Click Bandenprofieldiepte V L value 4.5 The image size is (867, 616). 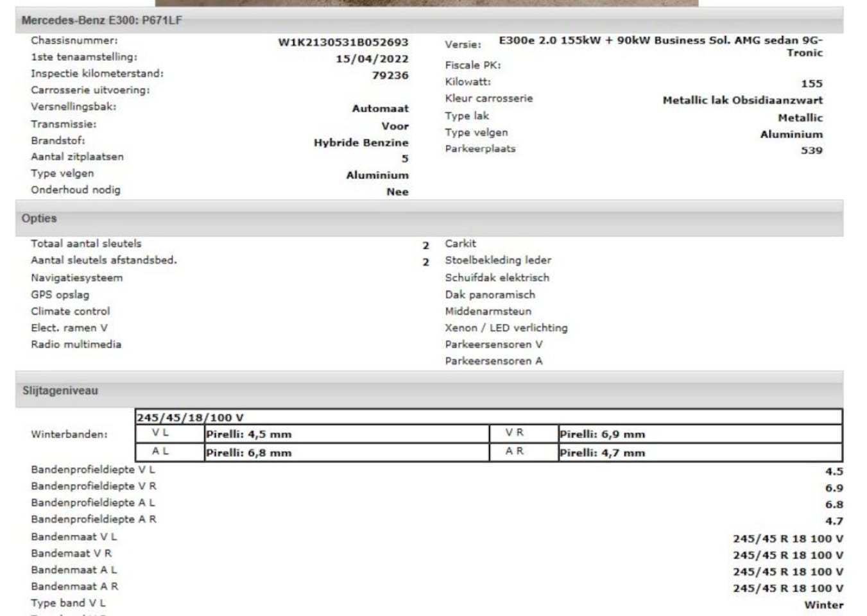coord(834,471)
